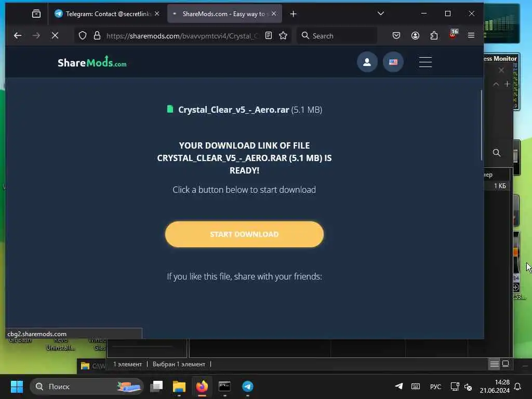This screenshot has height=399, width=532.
Task: View site security padlock information
Action: 97,36
